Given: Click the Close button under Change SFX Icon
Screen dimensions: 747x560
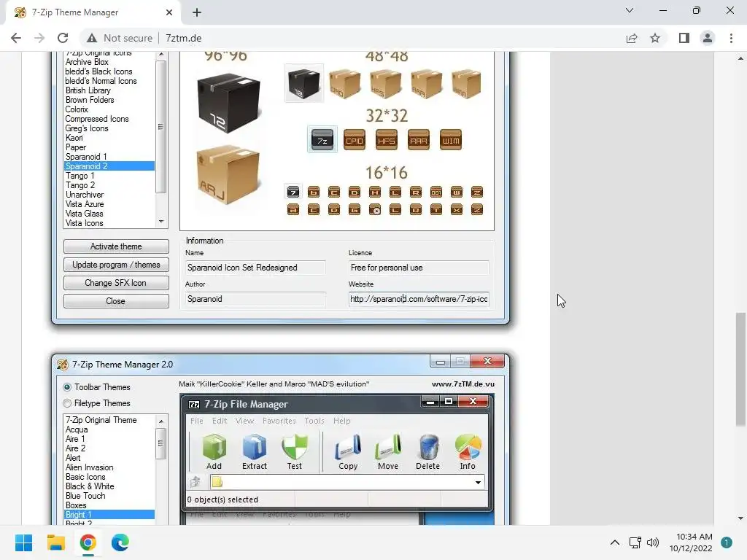Looking at the screenshot, I should (116, 301).
